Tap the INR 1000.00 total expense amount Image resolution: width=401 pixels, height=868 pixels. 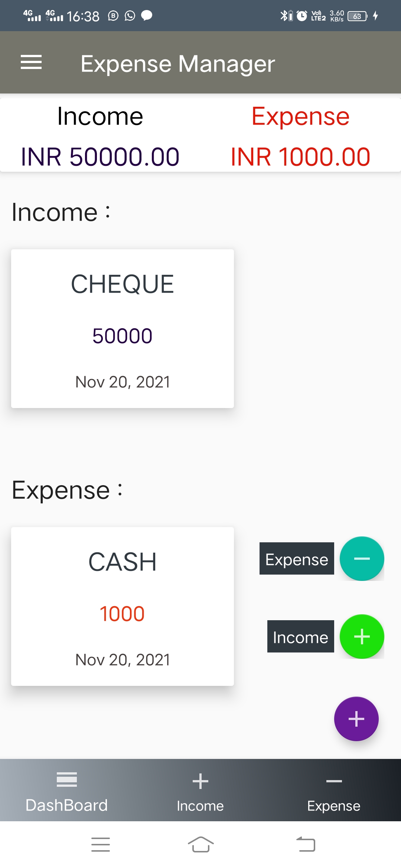(x=300, y=157)
